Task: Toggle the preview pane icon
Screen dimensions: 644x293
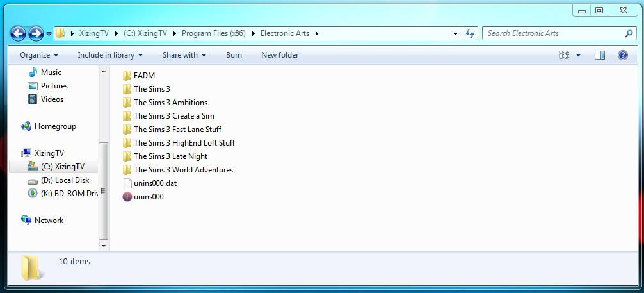Action: click(x=600, y=55)
